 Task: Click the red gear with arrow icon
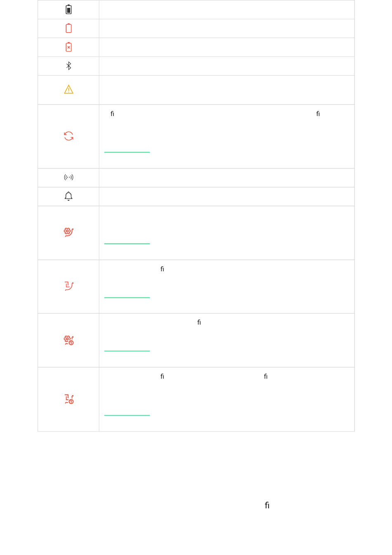click(68, 232)
